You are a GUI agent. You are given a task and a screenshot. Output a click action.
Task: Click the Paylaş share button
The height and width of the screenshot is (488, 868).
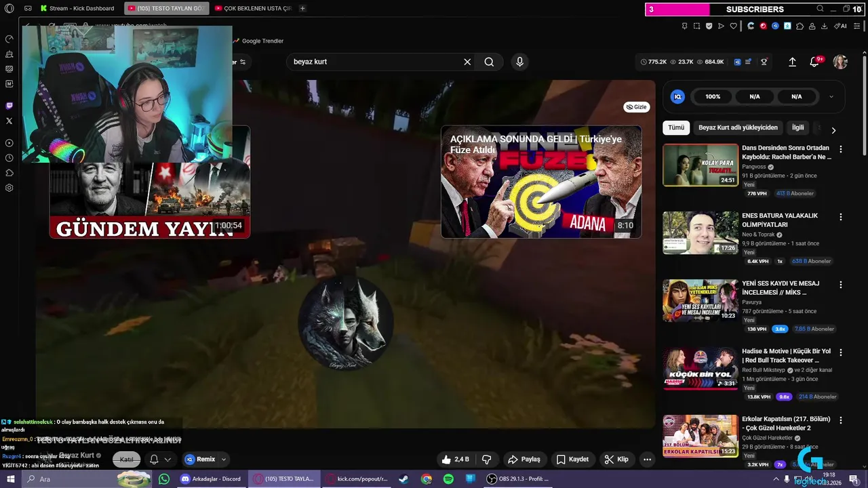tap(524, 459)
